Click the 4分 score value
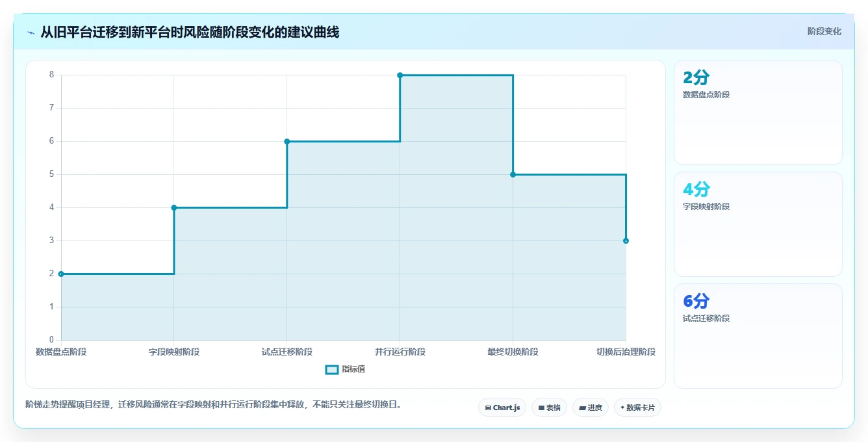This screenshot has height=442, width=868. 696,189
